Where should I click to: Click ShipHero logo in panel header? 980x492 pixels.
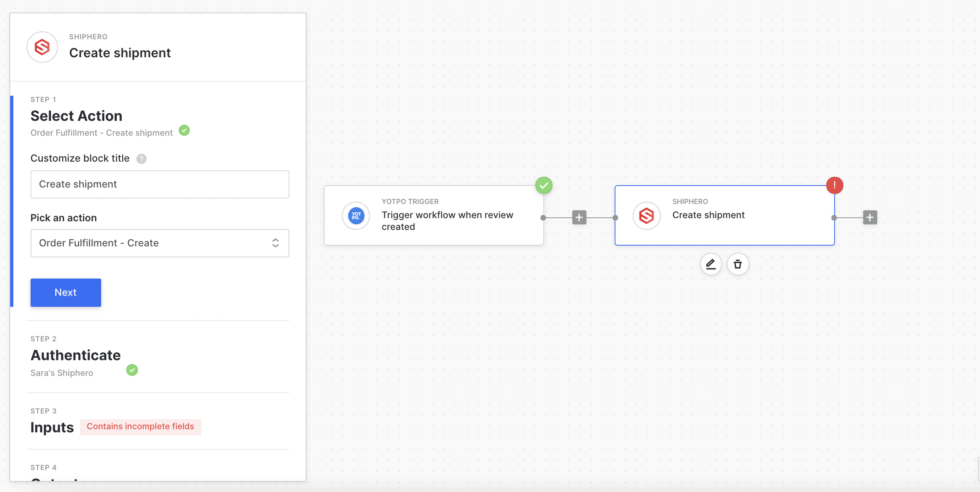click(42, 47)
